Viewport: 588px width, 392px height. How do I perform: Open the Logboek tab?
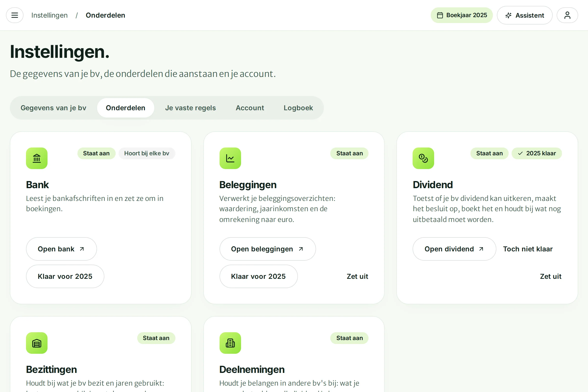pos(298,108)
